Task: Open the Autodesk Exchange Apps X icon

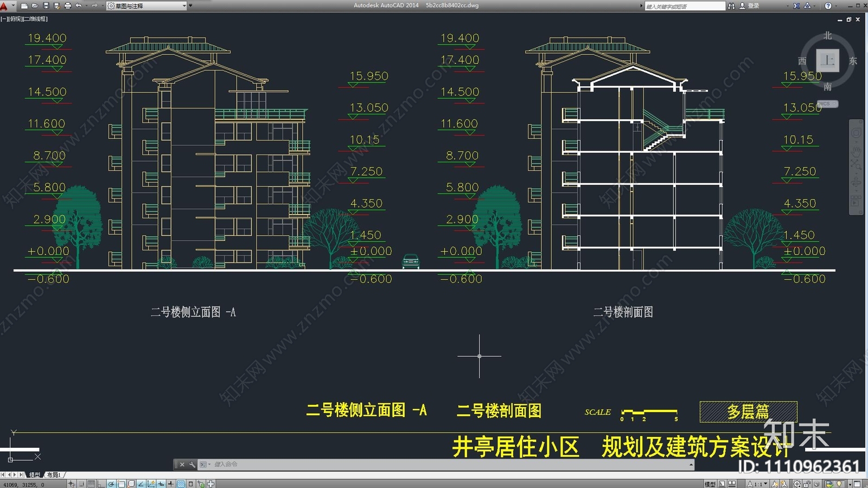Action: pos(796,6)
